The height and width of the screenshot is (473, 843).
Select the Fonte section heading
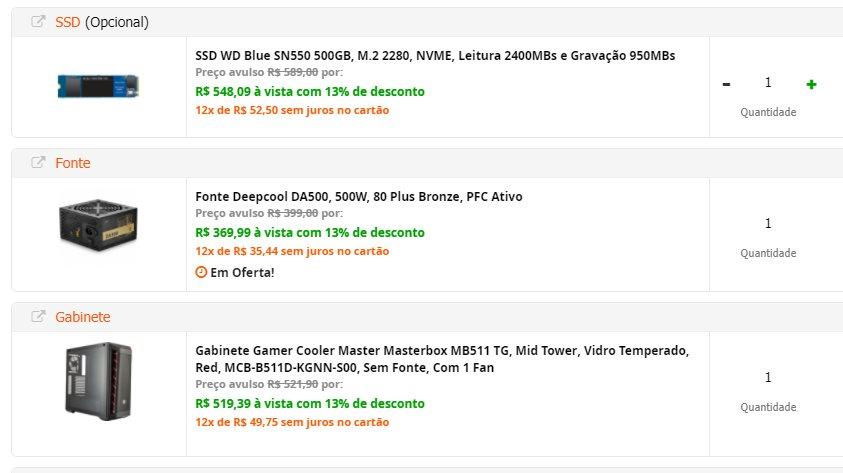click(x=73, y=163)
